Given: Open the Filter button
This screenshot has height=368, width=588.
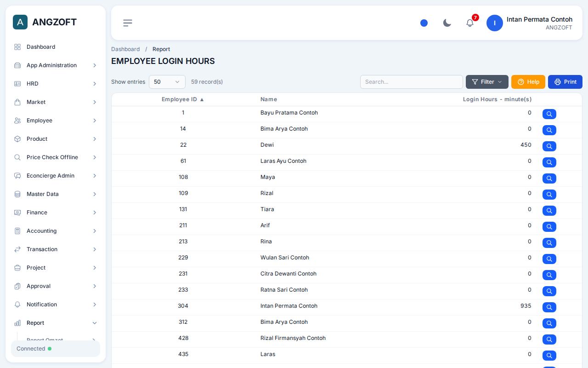Looking at the screenshot, I should [487, 82].
